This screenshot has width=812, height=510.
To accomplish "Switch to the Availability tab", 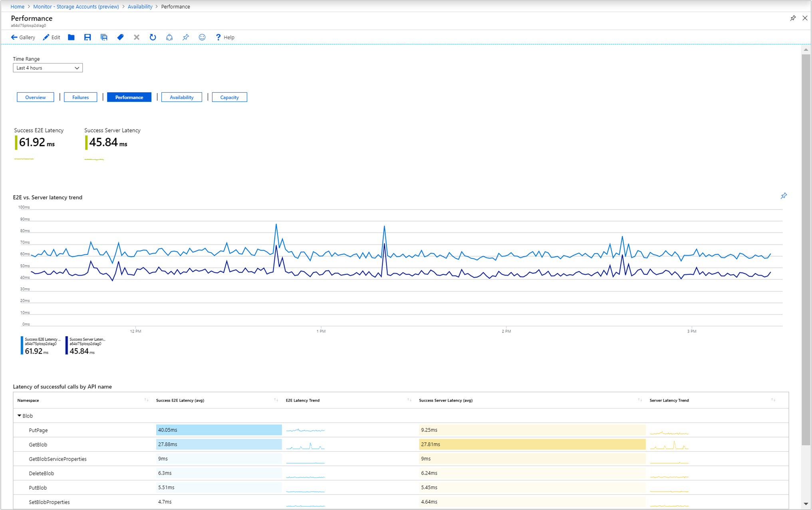I will [181, 98].
